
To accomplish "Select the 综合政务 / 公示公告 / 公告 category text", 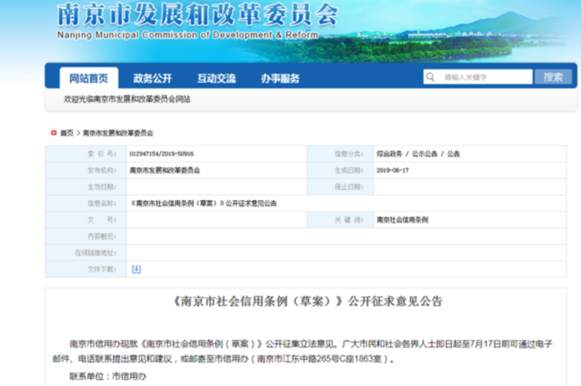I will [x=418, y=154].
